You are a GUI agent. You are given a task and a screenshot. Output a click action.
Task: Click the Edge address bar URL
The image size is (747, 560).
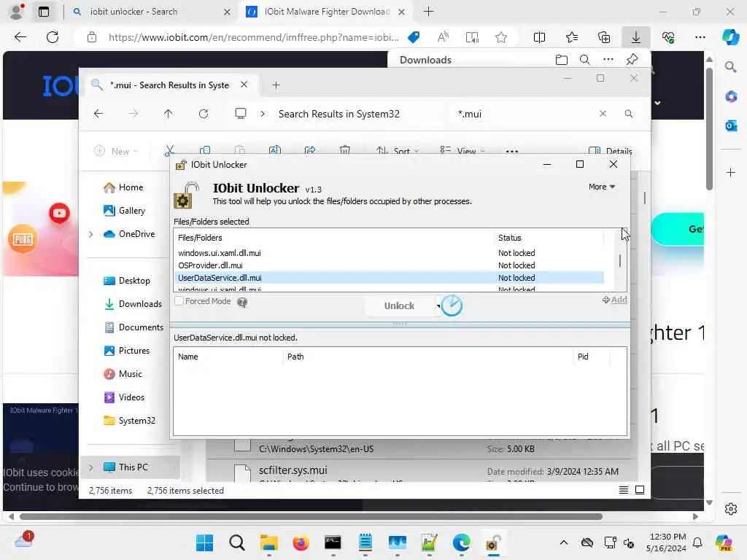pos(253,37)
